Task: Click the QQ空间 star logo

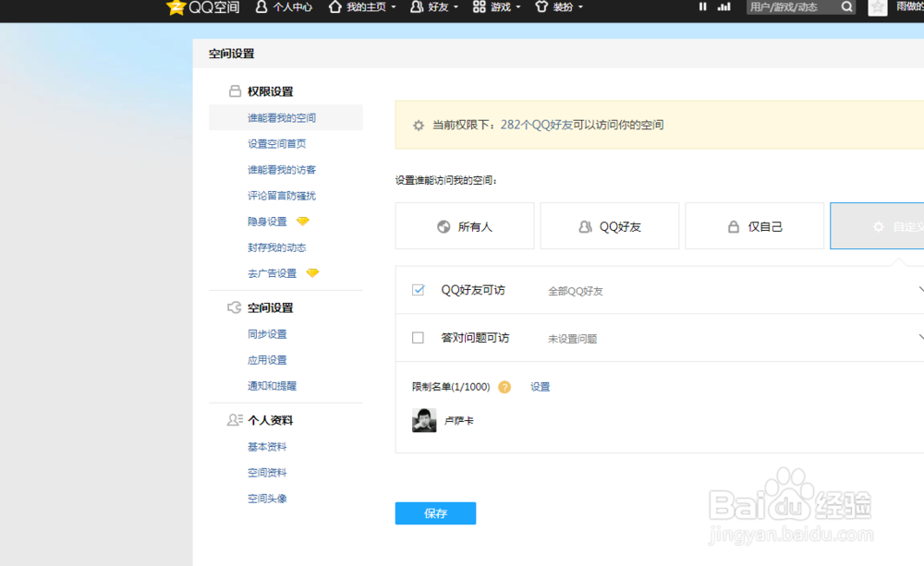Action: click(176, 7)
